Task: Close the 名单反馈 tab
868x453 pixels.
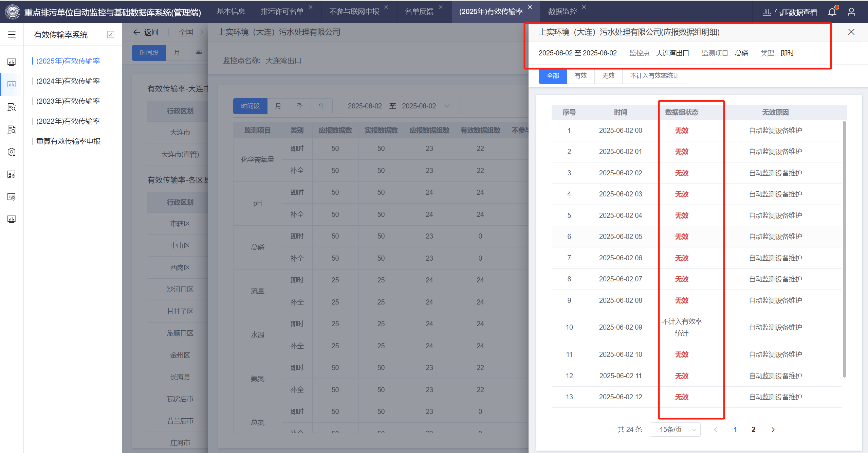Action: pyautogui.click(x=441, y=7)
